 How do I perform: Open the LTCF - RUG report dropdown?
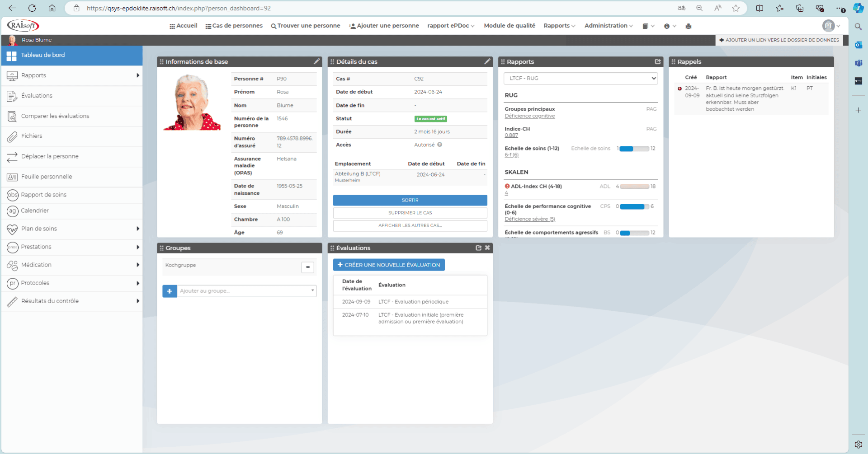point(580,78)
